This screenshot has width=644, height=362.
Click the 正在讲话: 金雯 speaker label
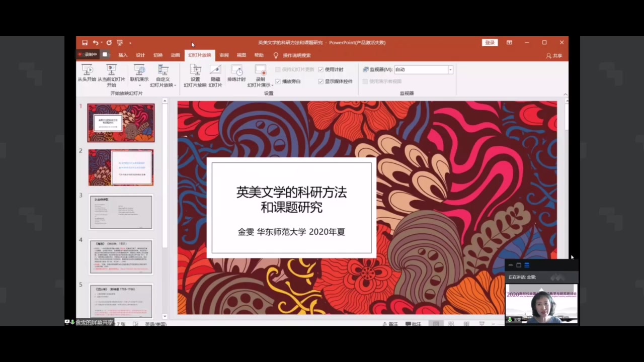pyautogui.click(x=522, y=277)
